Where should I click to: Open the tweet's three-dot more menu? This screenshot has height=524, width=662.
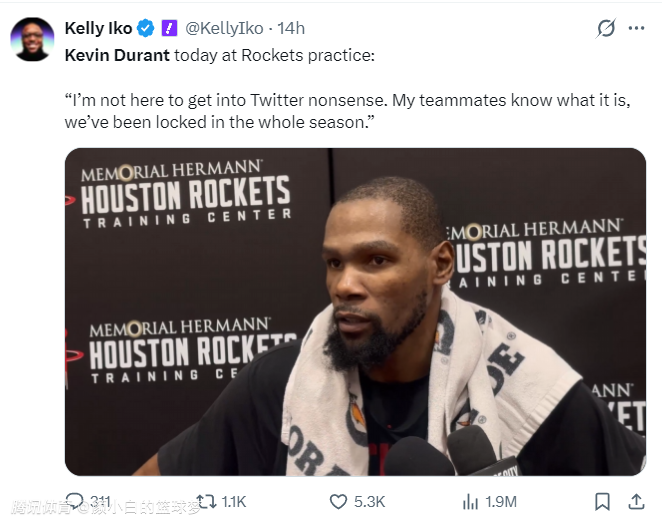pos(636,28)
